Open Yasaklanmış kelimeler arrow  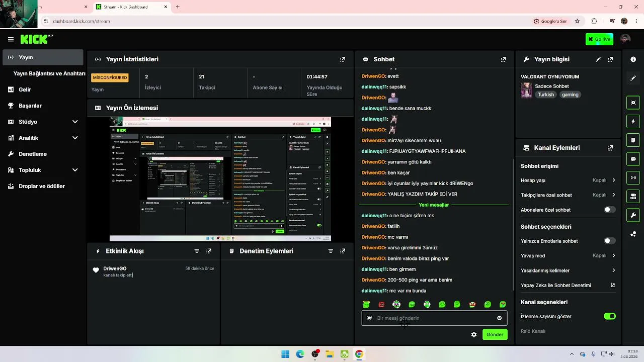613,270
